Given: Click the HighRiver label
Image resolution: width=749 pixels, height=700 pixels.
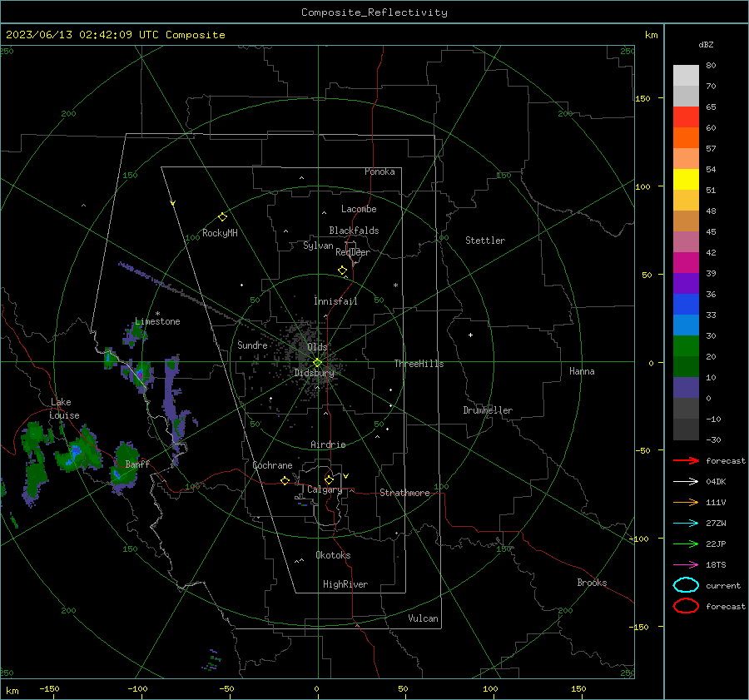Looking at the screenshot, I should (345, 584).
